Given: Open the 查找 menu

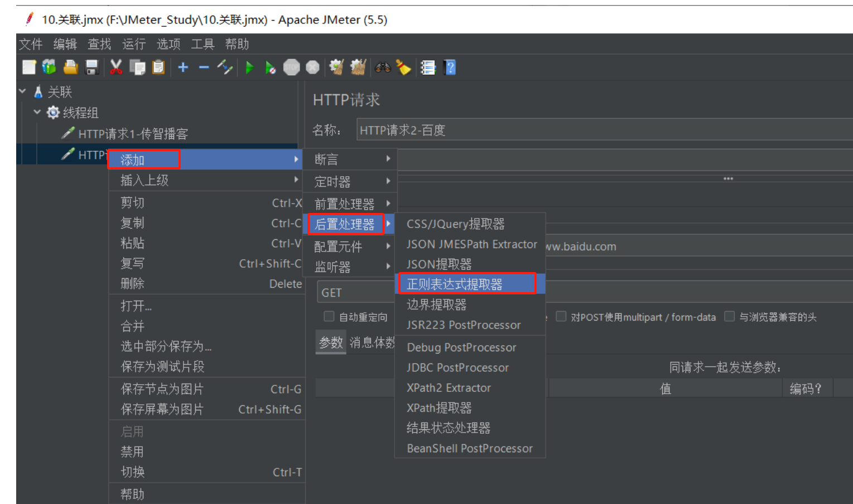Looking at the screenshot, I should [x=99, y=44].
